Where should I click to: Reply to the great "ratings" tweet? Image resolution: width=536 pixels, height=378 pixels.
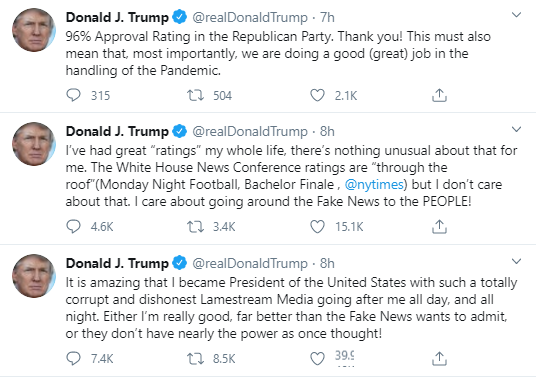[x=73, y=227]
